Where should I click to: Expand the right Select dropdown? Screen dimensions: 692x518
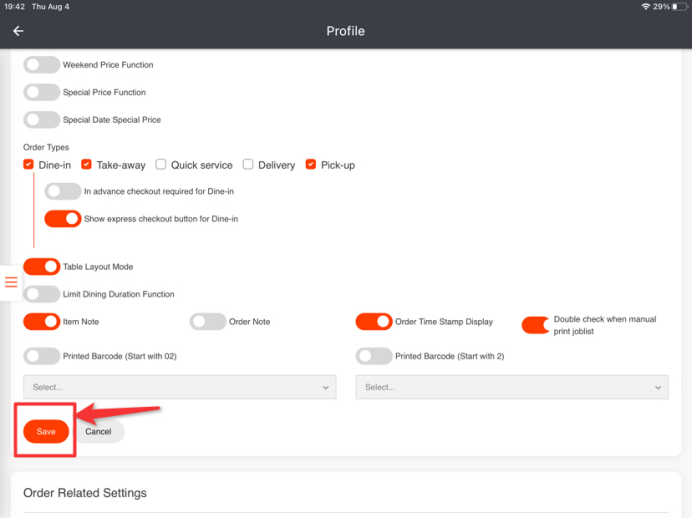512,387
